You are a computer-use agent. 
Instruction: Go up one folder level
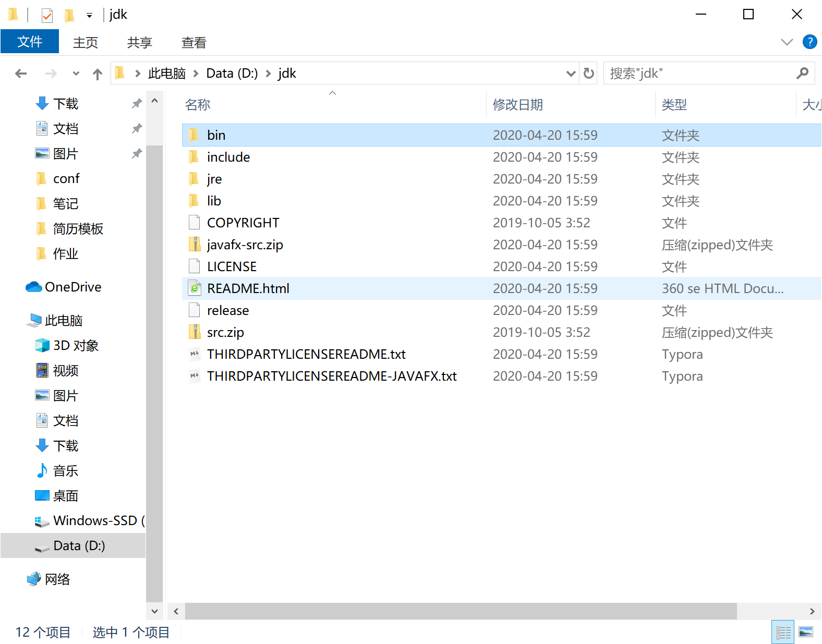click(x=98, y=74)
